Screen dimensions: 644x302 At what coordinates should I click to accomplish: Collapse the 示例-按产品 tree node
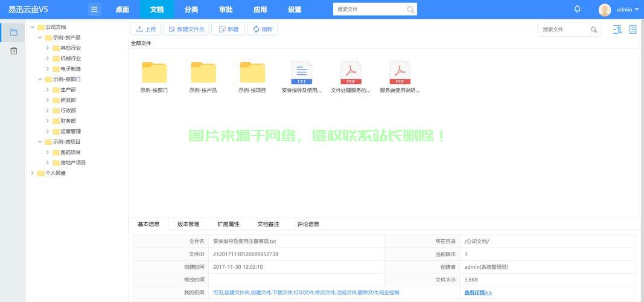point(40,37)
